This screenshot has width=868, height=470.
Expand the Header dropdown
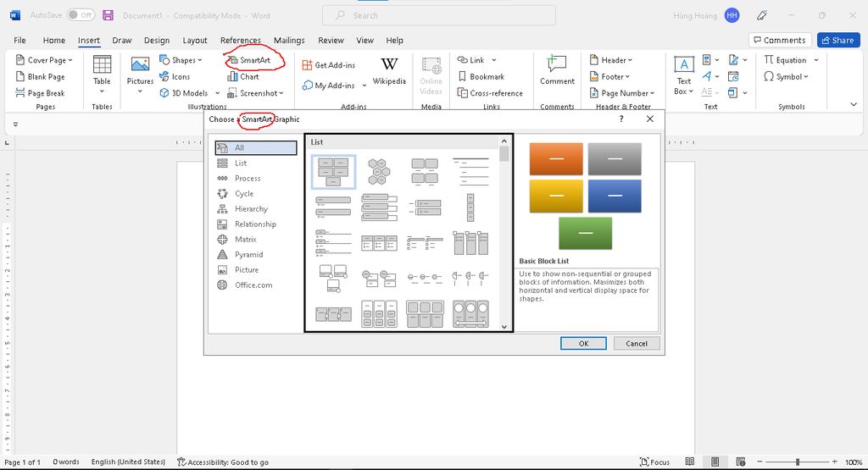(630, 60)
